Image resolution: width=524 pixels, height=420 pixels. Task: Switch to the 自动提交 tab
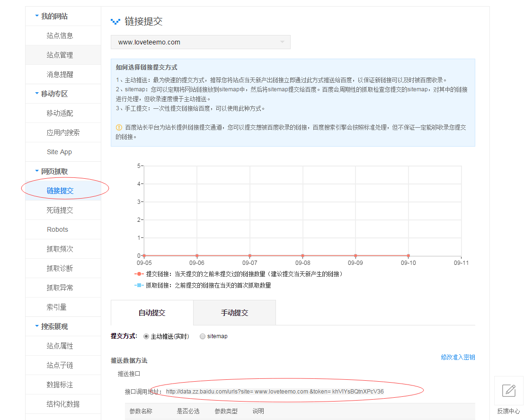tap(152, 313)
